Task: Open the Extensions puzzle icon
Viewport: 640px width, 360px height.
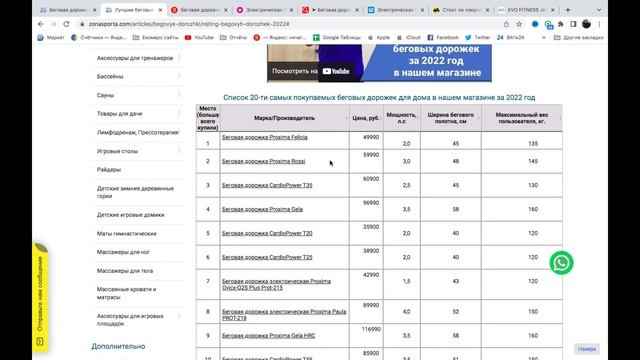Action: (561, 24)
